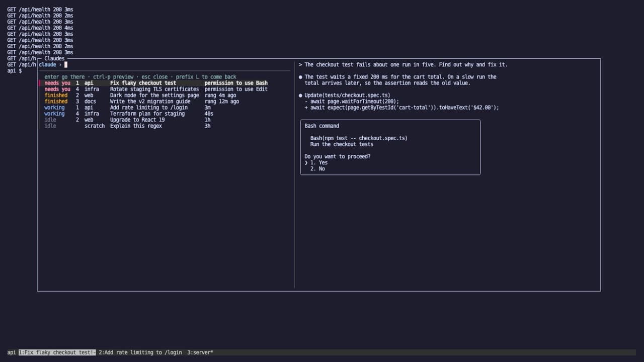
Task: Click the 'docs' label on migration guide row
Action: point(90,101)
